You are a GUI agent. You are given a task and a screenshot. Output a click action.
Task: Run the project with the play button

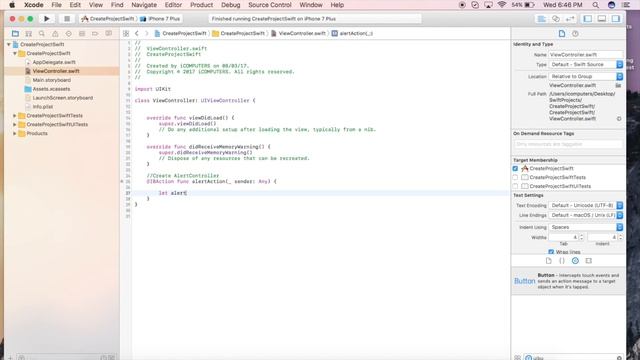(47, 19)
